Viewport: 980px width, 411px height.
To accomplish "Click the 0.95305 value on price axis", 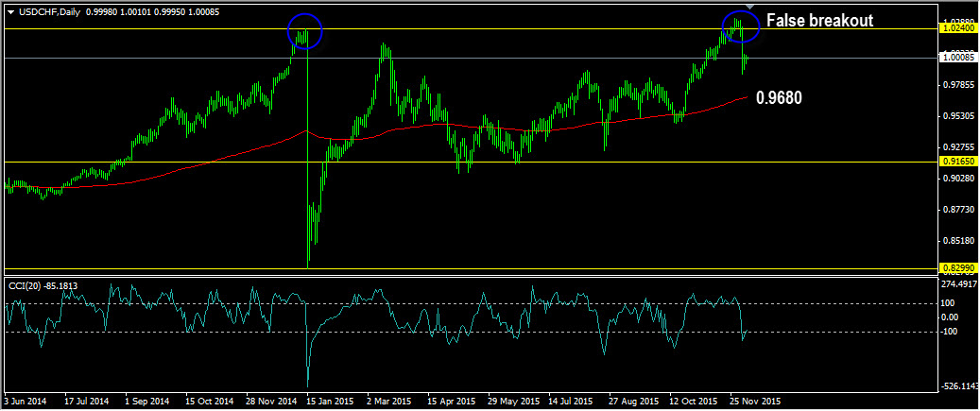I will pyautogui.click(x=958, y=116).
